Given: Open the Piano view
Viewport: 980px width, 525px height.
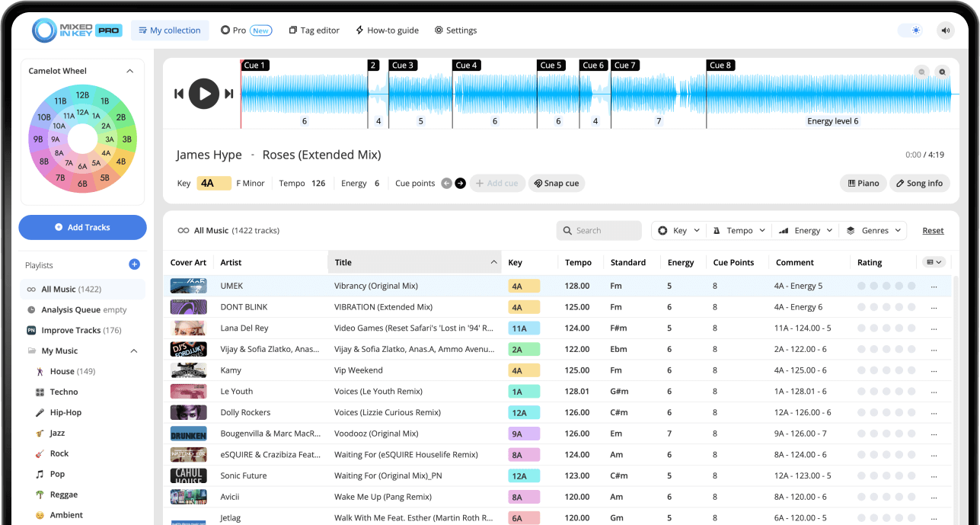Looking at the screenshot, I should point(863,183).
